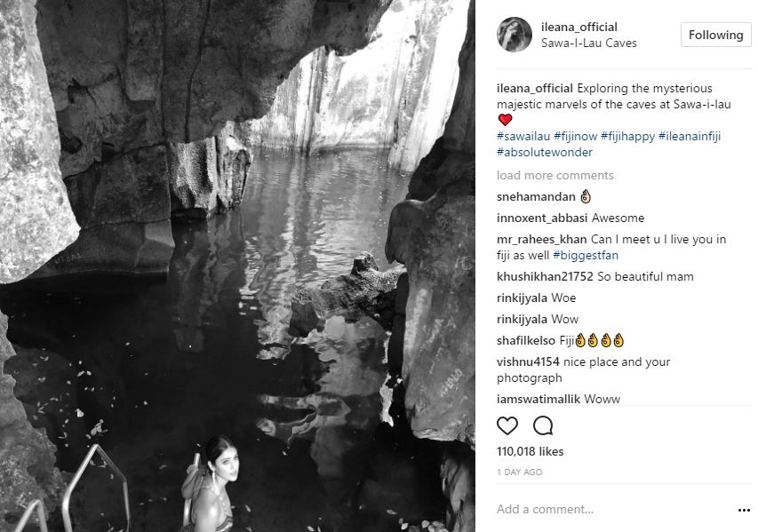Open the three-dot more options menu
Image resolution: width=758 pixels, height=532 pixels.
743,510
